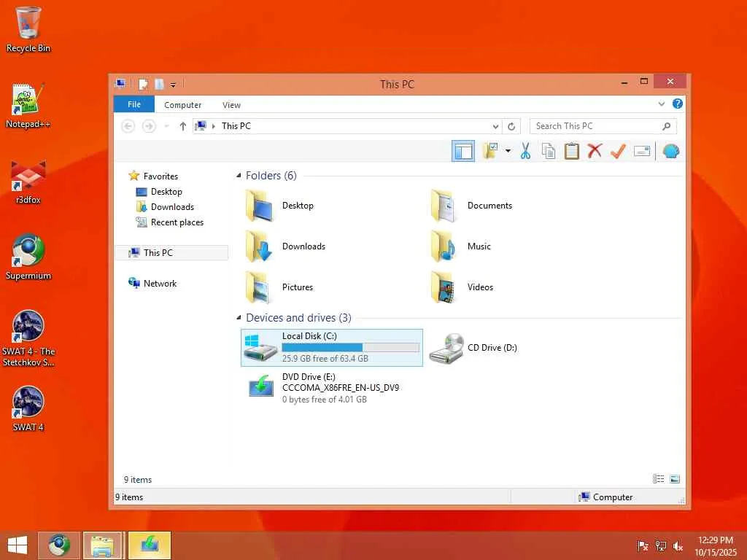The image size is (747, 560).
Task: Click the muted volume tray icon
Action: point(678,546)
